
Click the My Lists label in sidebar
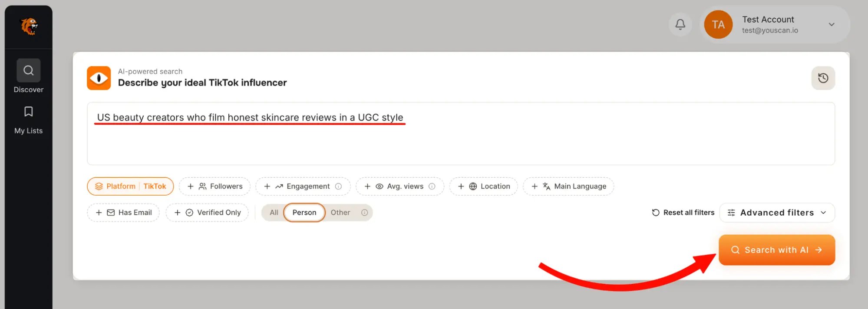(x=29, y=131)
